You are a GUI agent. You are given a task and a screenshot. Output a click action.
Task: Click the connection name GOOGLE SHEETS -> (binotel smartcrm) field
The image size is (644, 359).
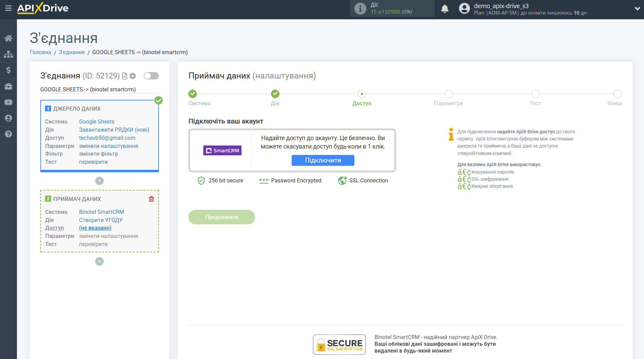[99, 89]
